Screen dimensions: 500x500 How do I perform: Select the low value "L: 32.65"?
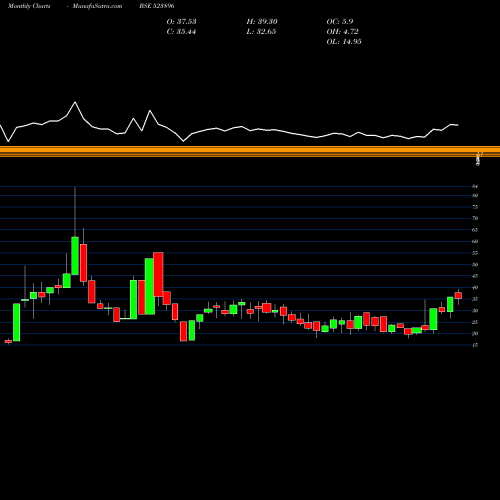point(261,32)
